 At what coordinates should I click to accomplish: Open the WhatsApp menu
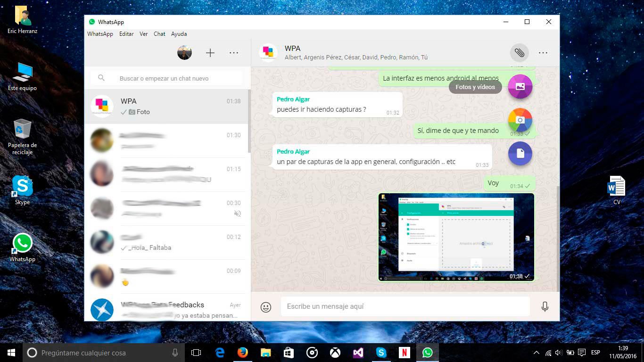100,34
